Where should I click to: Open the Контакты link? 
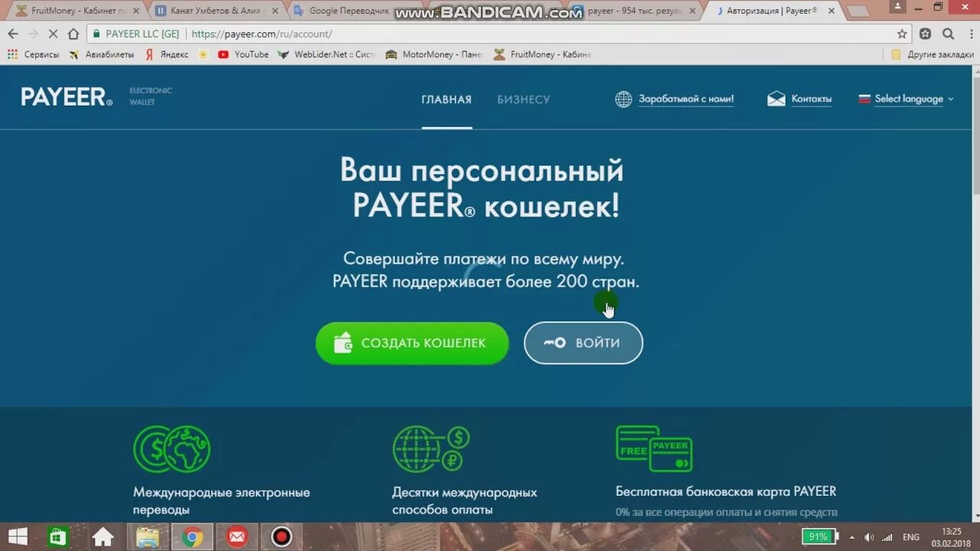point(812,99)
